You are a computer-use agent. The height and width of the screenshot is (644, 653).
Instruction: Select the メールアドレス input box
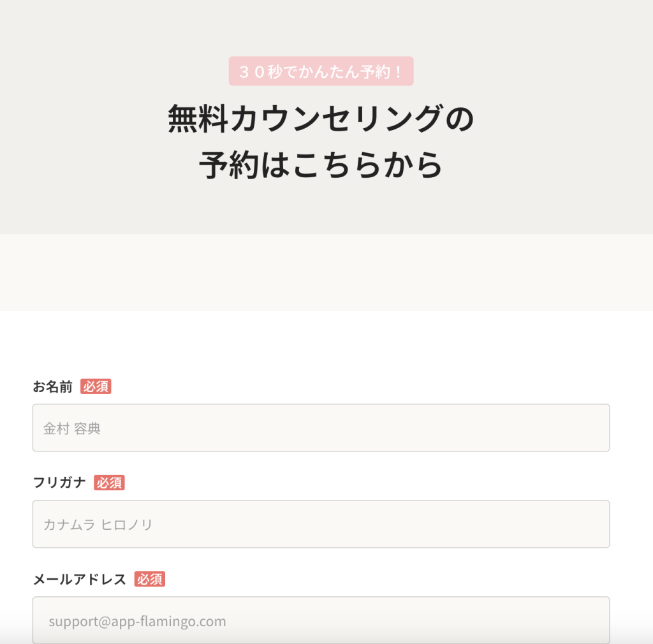pos(321,620)
